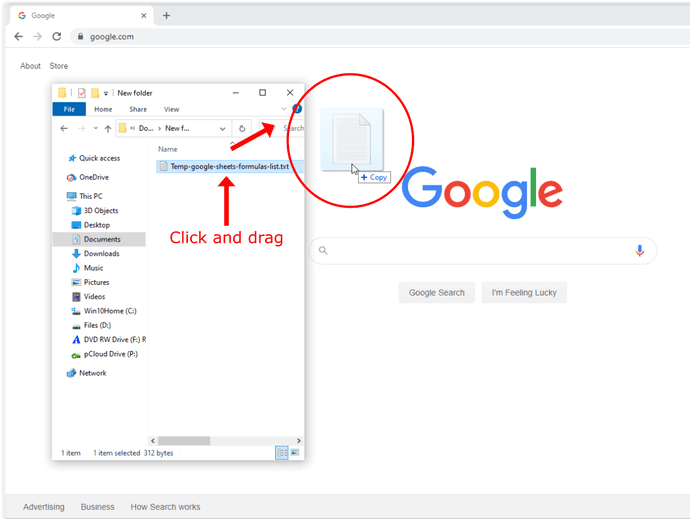The height and width of the screenshot is (519, 690).
Task: Open Pictures in navigation pane
Action: [x=96, y=282]
